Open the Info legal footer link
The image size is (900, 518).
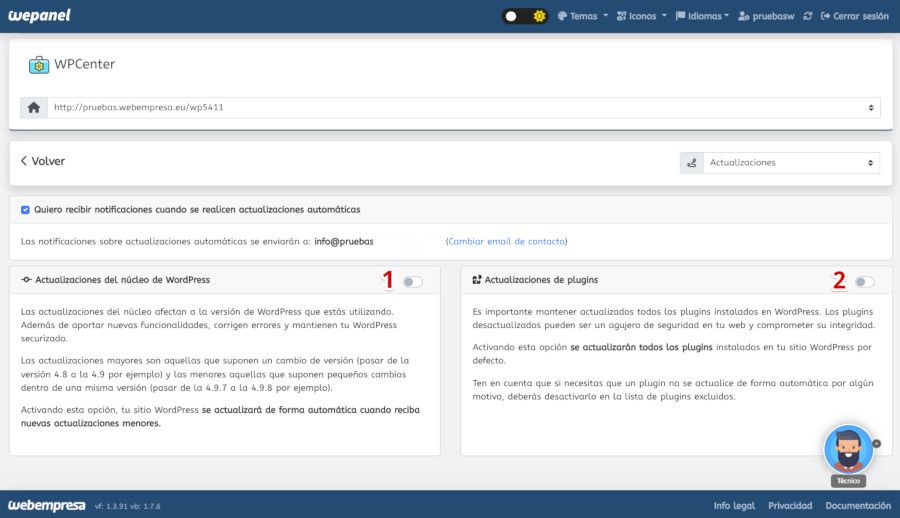click(734, 505)
